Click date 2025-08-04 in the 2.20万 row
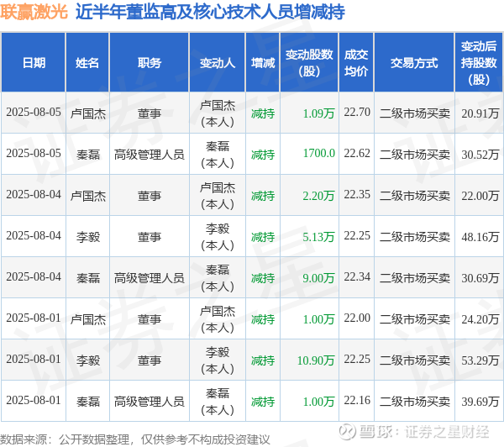504x447 pixels. (34, 195)
